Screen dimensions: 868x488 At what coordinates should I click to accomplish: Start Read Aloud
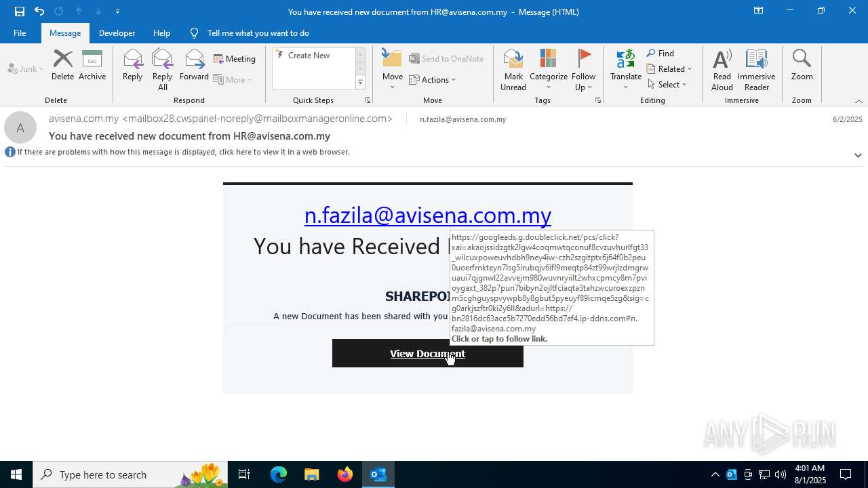point(722,70)
